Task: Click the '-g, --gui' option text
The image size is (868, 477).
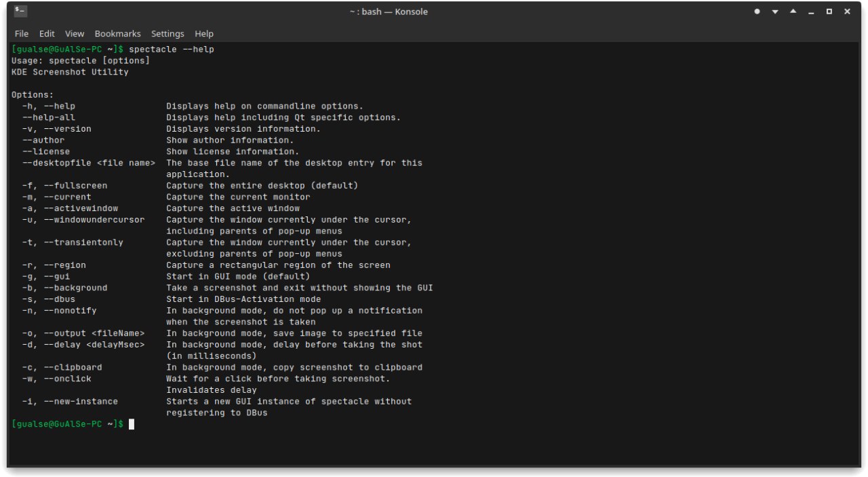Action: (x=46, y=276)
